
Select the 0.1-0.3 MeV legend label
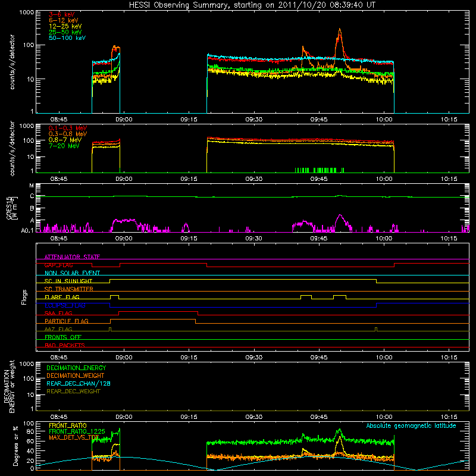click(68, 128)
